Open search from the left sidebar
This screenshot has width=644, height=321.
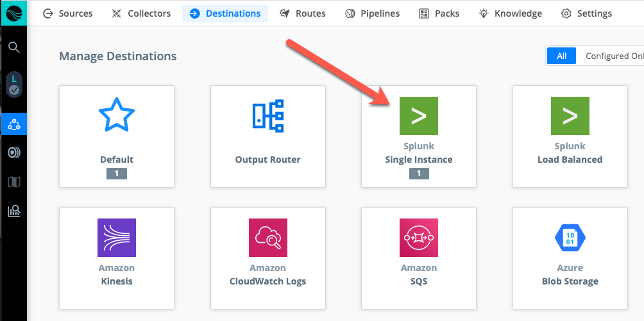[x=14, y=47]
